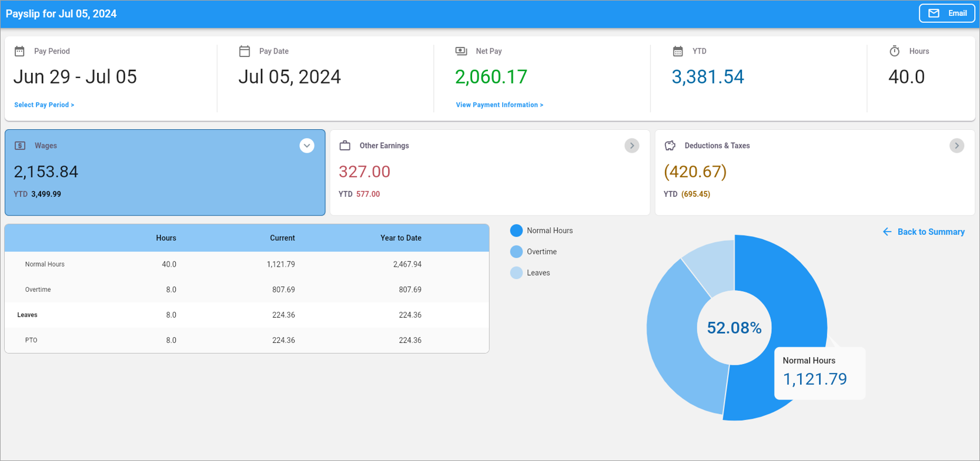Select the Deductions & Taxes card
The image size is (980, 461).
click(815, 173)
